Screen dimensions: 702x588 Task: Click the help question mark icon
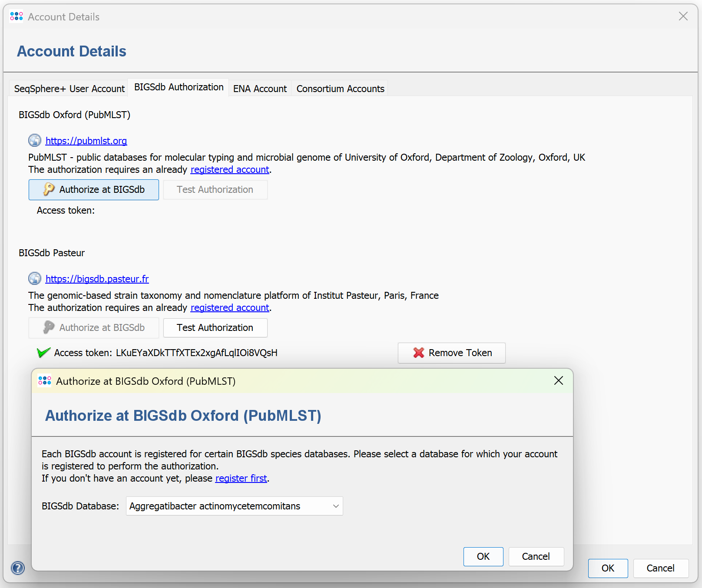(x=18, y=568)
